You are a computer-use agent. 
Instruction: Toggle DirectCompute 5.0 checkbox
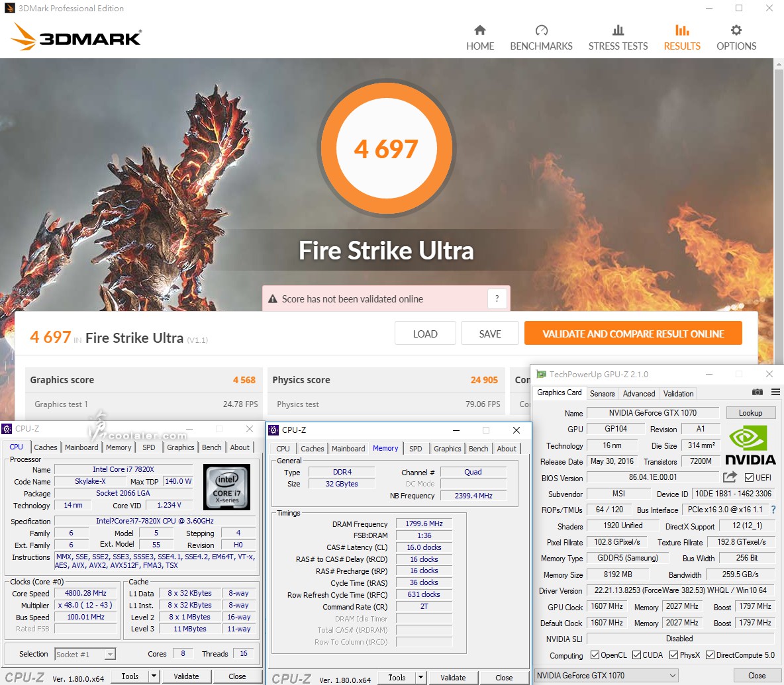point(710,655)
